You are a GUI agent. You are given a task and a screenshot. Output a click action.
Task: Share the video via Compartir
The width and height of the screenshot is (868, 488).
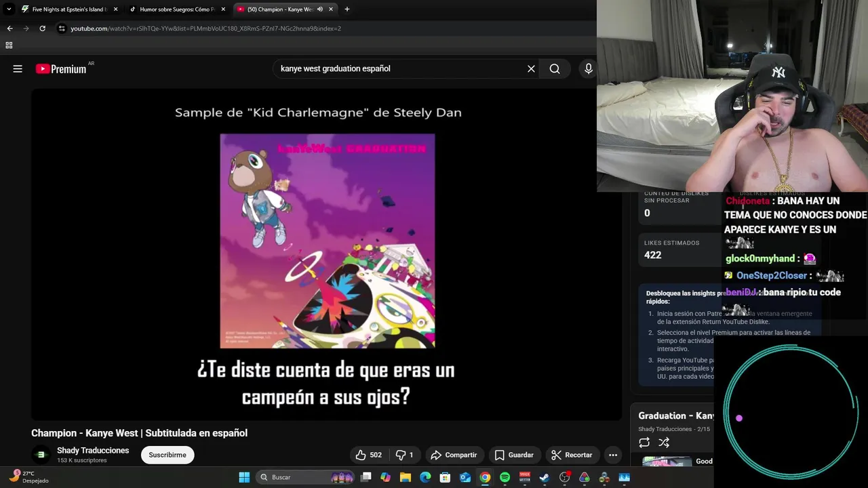click(454, 455)
